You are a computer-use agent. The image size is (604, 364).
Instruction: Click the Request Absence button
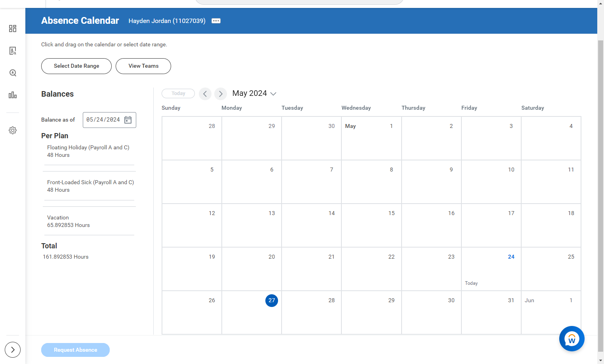75,350
